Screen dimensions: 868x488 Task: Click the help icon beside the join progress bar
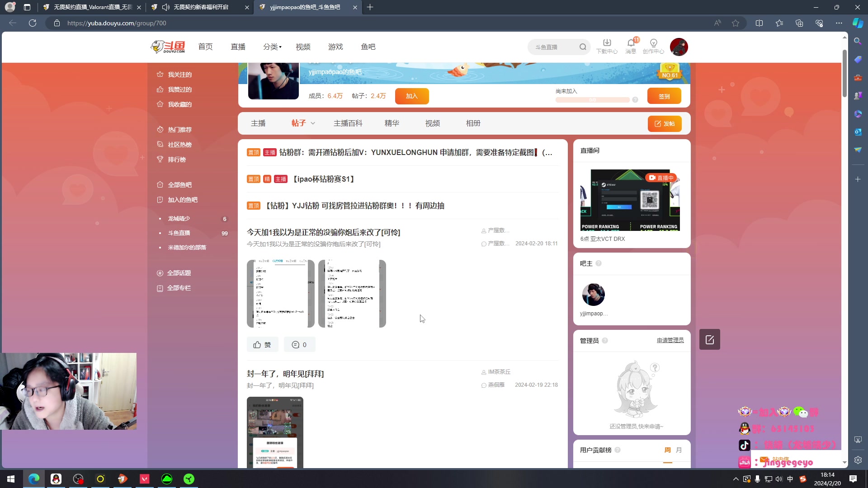[x=635, y=100]
